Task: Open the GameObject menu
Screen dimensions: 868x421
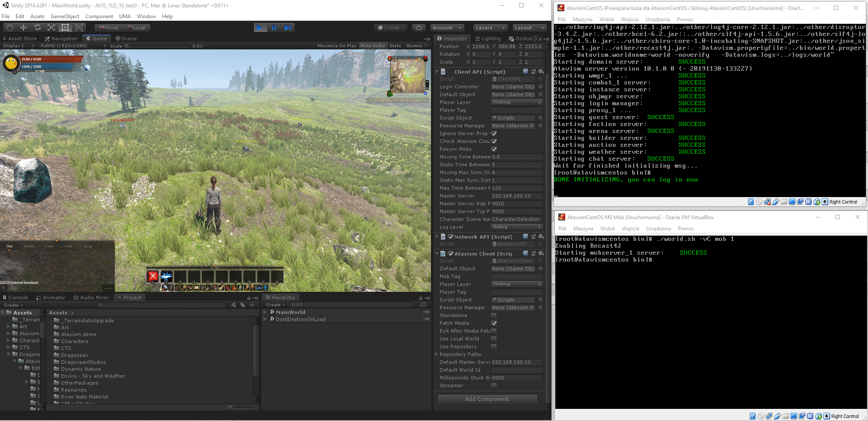Action: (65, 16)
